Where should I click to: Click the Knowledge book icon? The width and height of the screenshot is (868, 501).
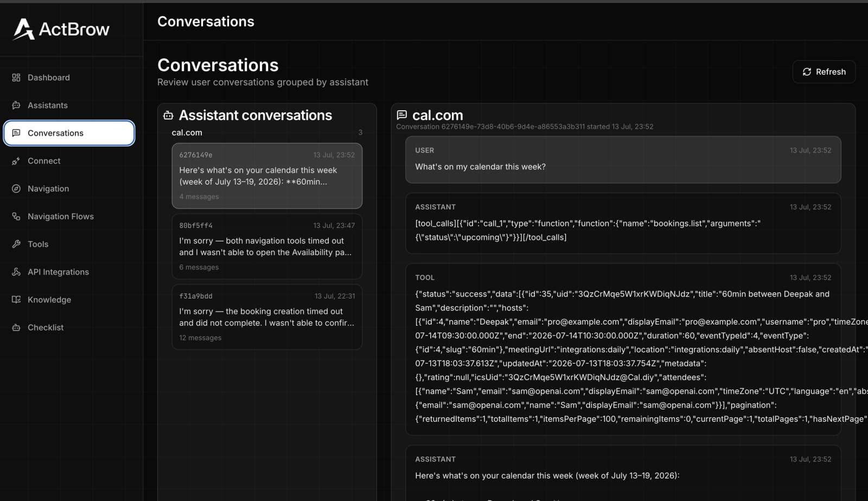click(x=16, y=299)
